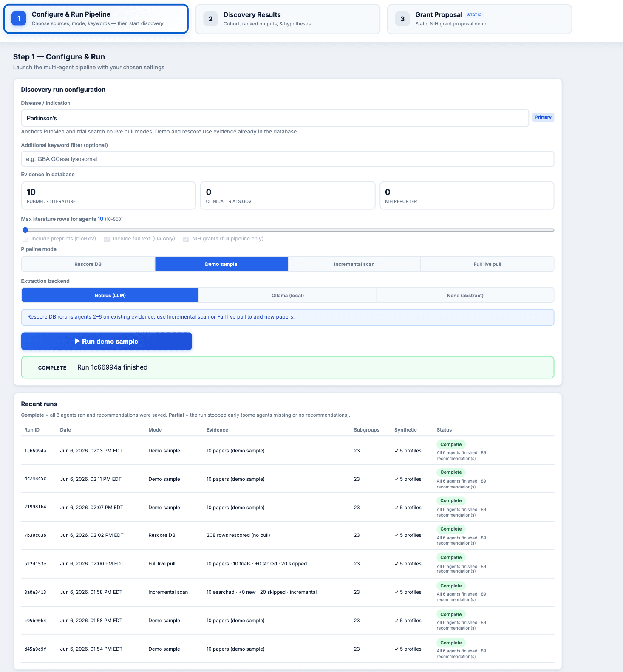Select Incremental scan pipeline mode

[354, 264]
